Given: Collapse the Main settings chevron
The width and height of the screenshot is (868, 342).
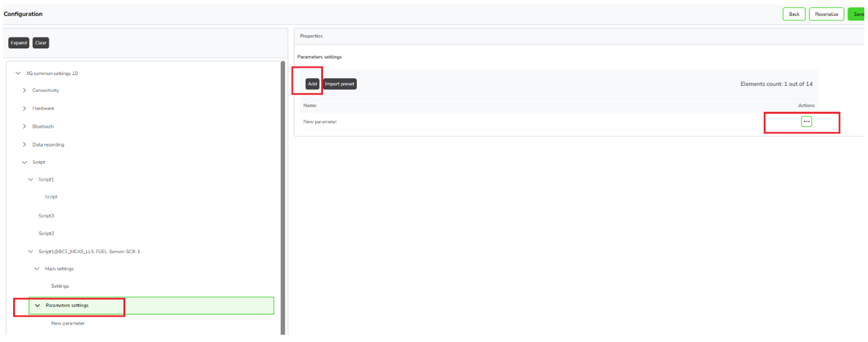Looking at the screenshot, I should 36,268.
